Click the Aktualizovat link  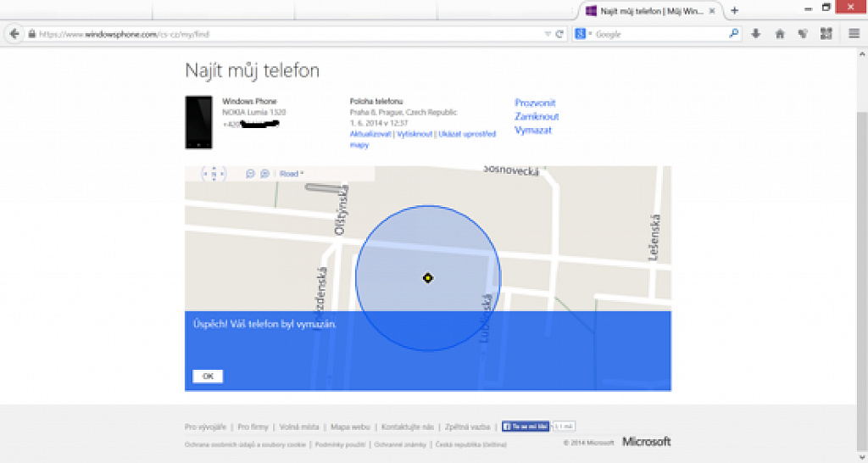[x=370, y=134]
